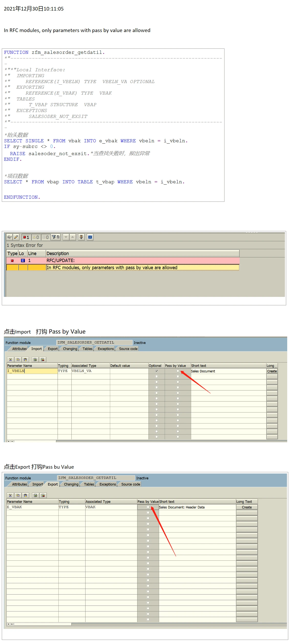Click the pencil edit icon in the syntax error toolbar
The height and width of the screenshot is (644, 289).
pos(16,237)
